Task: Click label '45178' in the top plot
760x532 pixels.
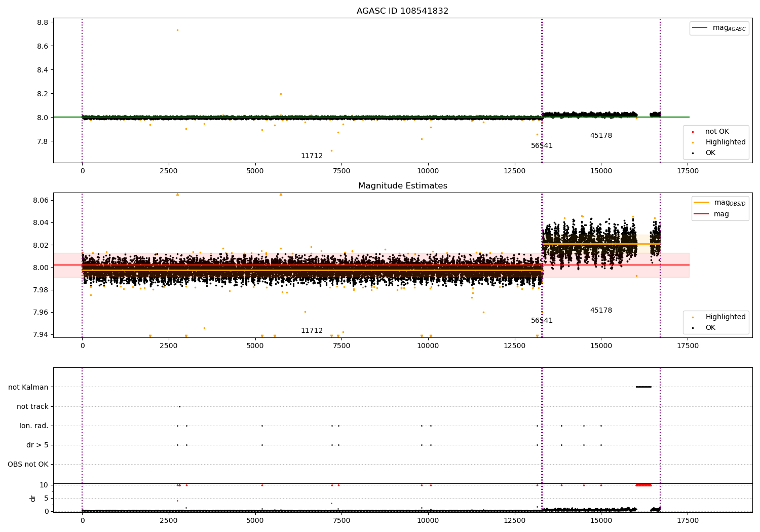Action: [601, 136]
